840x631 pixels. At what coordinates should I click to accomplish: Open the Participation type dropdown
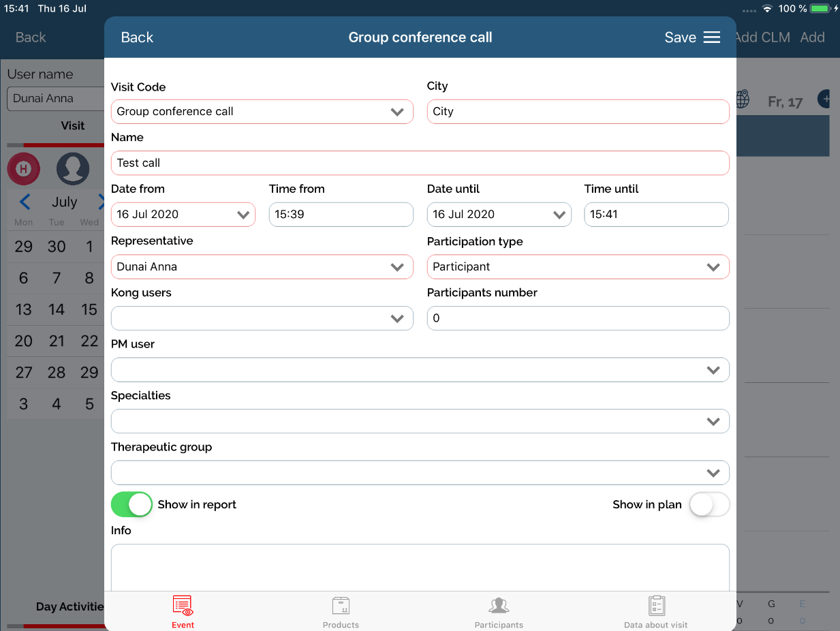click(578, 267)
